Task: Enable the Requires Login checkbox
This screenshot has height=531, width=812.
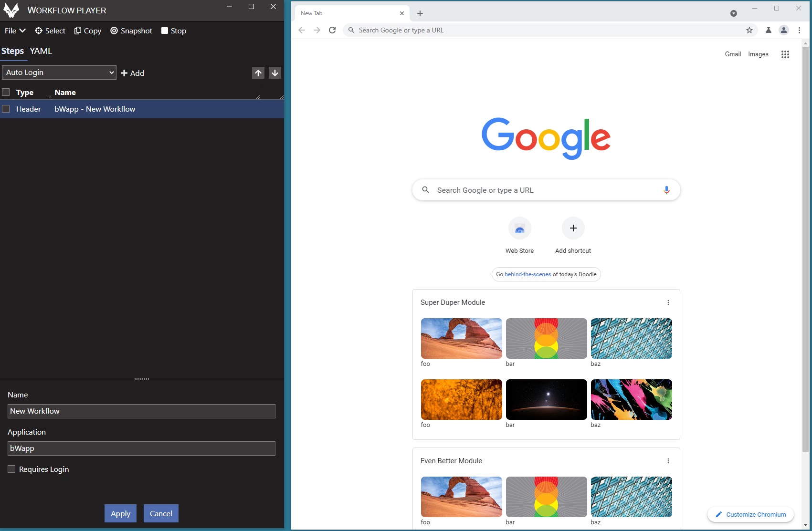Action: tap(11, 469)
